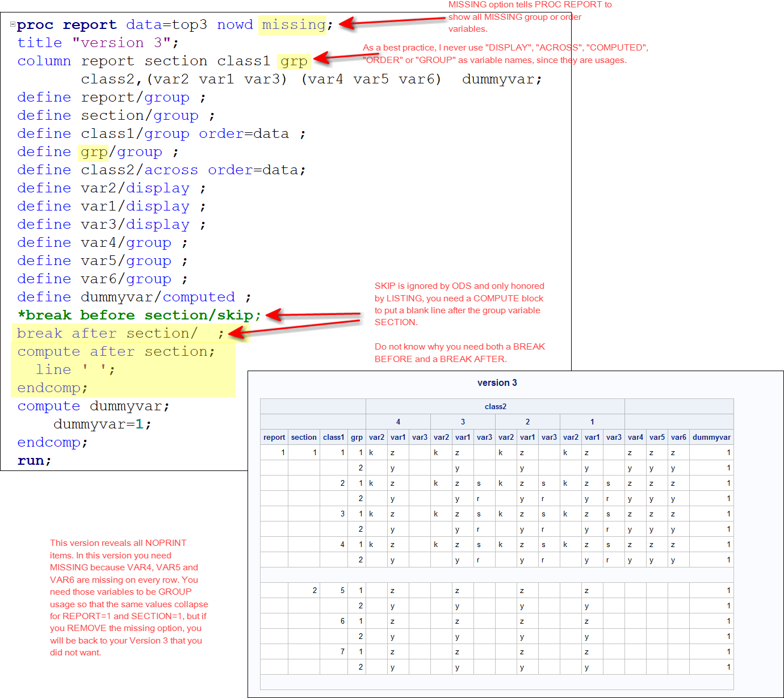This screenshot has height=698, width=784.
Task: Select the commented break before section line
Action: tap(139, 316)
